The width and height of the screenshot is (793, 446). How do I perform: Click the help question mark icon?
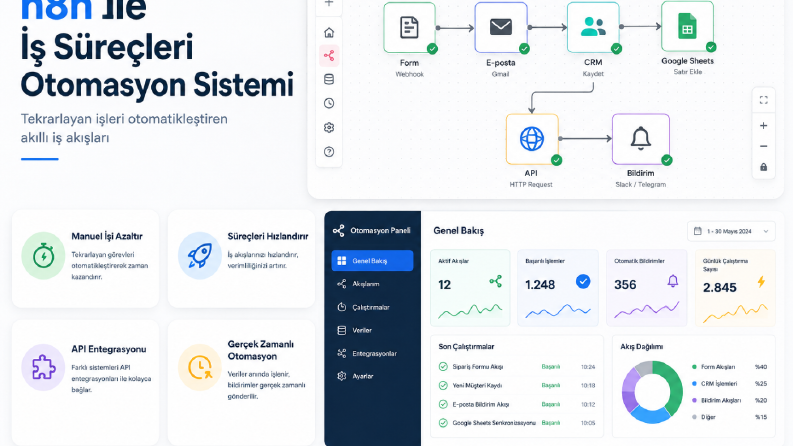329,152
